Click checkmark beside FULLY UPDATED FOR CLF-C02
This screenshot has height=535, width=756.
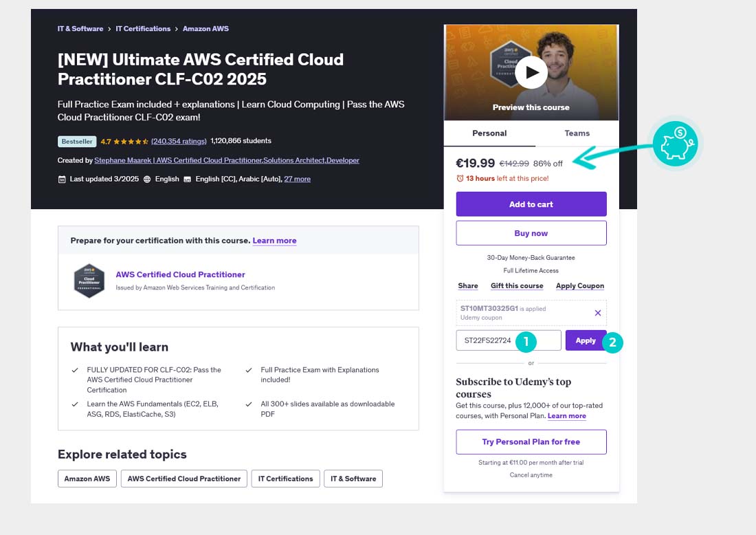point(75,371)
